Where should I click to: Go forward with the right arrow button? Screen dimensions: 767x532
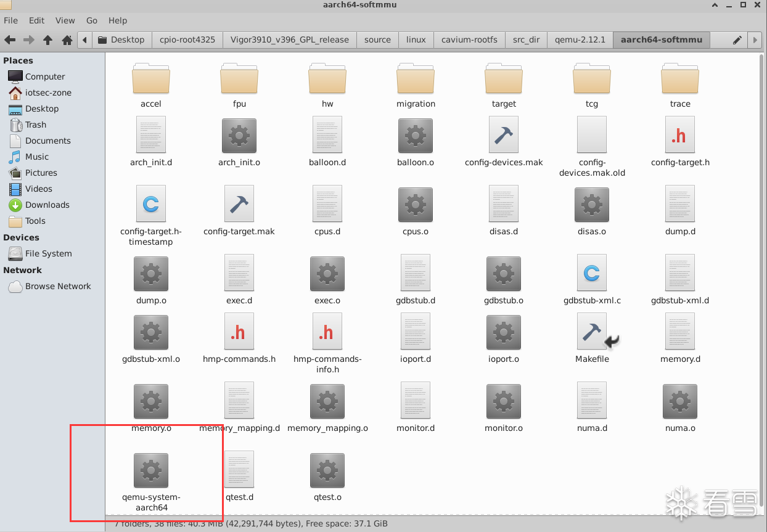click(28, 40)
